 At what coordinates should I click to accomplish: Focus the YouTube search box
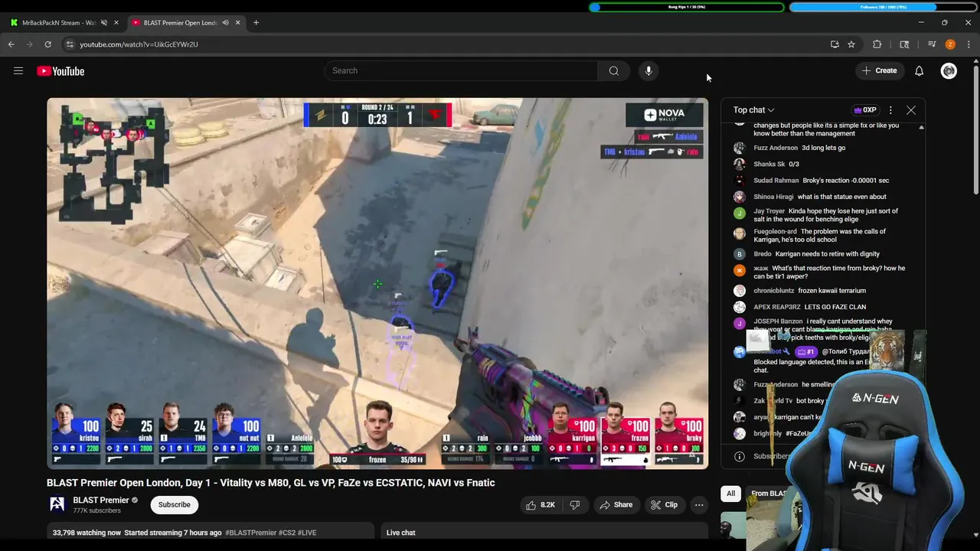(x=461, y=70)
